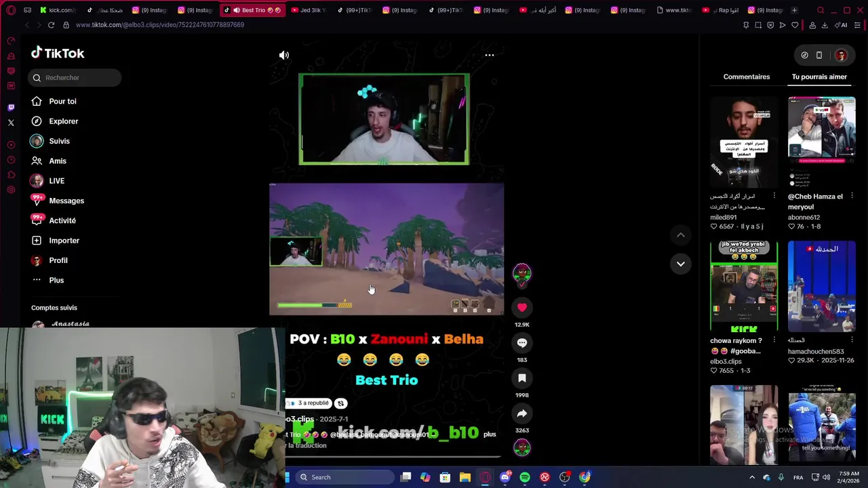Open miled891 recommended video thumbnail
Image resolution: width=868 pixels, height=488 pixels.
click(744, 142)
